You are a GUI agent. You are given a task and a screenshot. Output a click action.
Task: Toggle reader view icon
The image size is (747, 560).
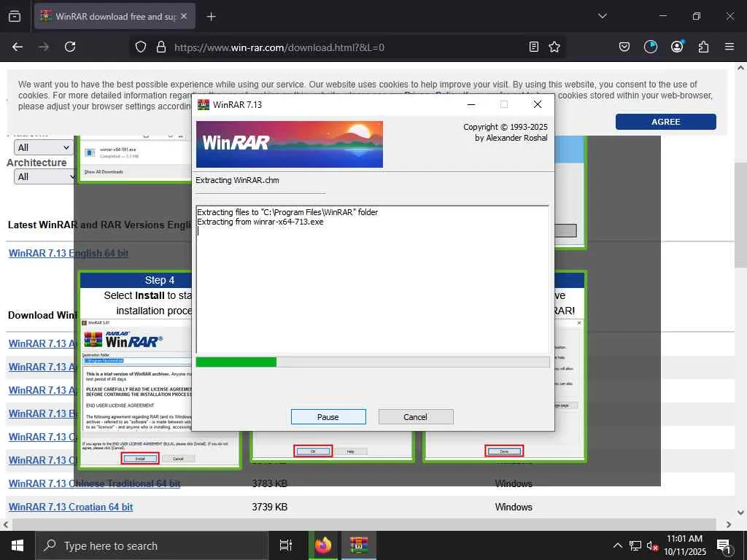pos(533,47)
